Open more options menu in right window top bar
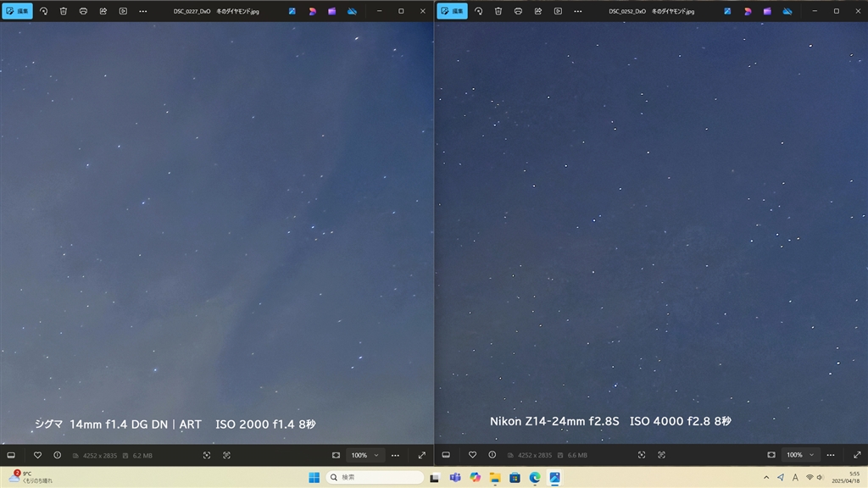The width and height of the screenshot is (868, 488). [x=578, y=11]
